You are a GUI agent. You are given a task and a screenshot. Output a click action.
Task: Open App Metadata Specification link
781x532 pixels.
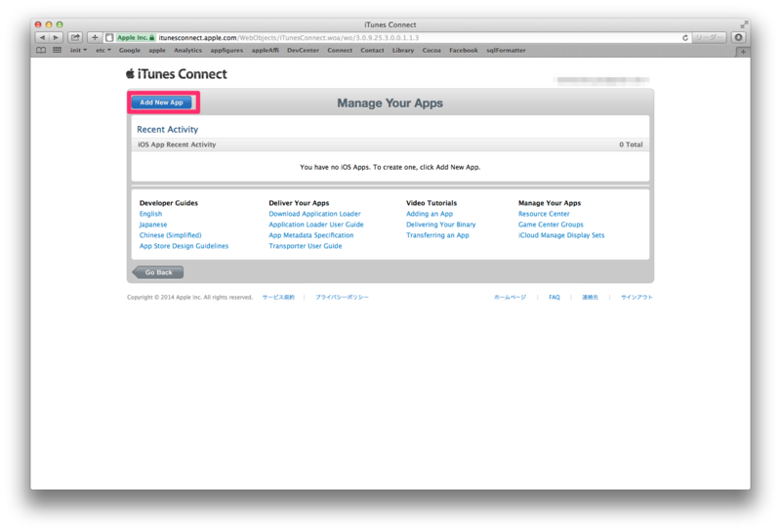[x=310, y=235]
